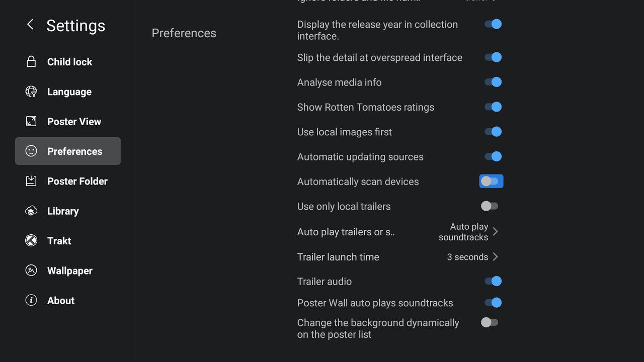Open the Wallpaper settings section

(x=68, y=270)
